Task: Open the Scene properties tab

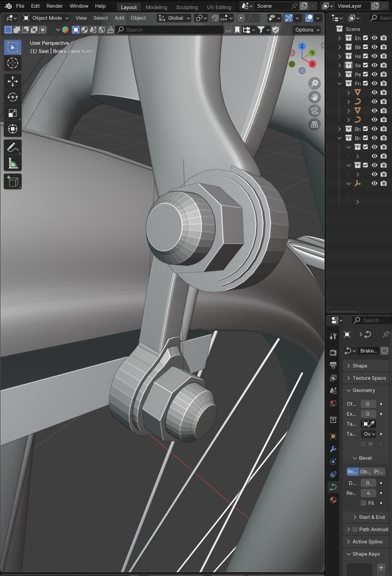Action: [x=333, y=391]
